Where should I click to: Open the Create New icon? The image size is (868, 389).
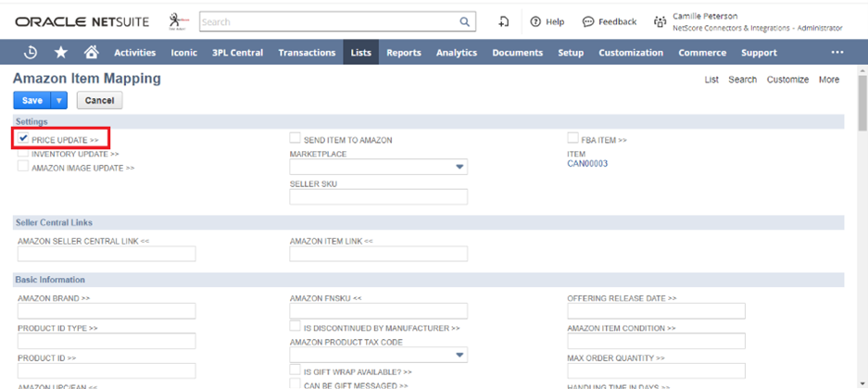pyautogui.click(x=503, y=22)
